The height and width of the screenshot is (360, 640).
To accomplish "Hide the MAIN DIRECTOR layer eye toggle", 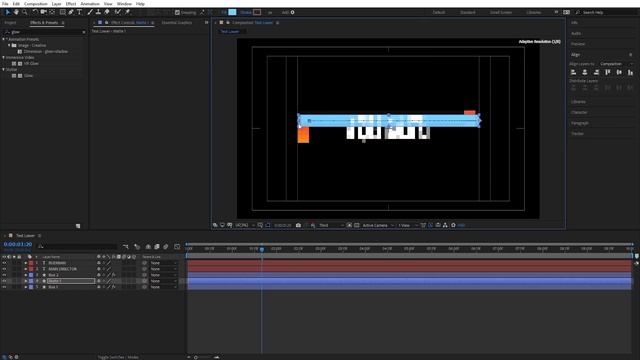I will point(4,269).
